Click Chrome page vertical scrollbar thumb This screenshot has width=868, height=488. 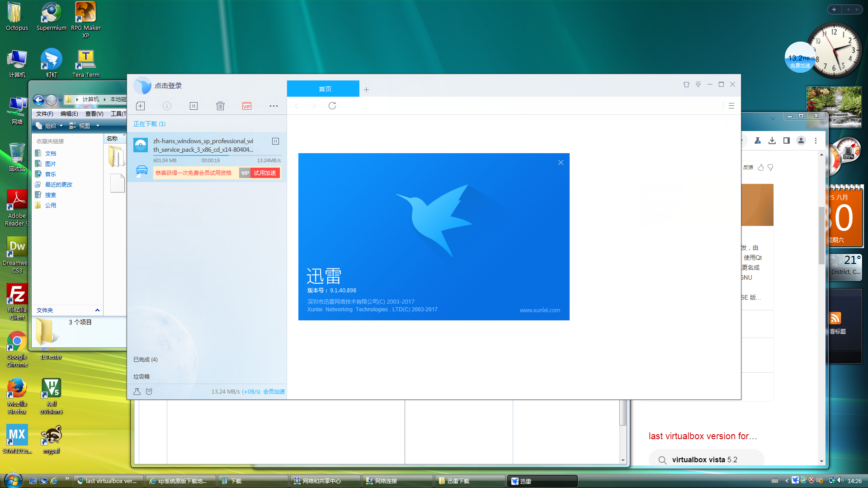point(821,235)
